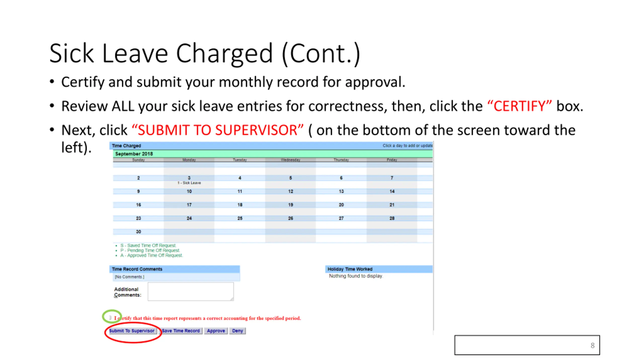The height and width of the screenshot is (362, 644).
Task: Click 'P - Pending Time Off Request' legend
Action: point(150,250)
